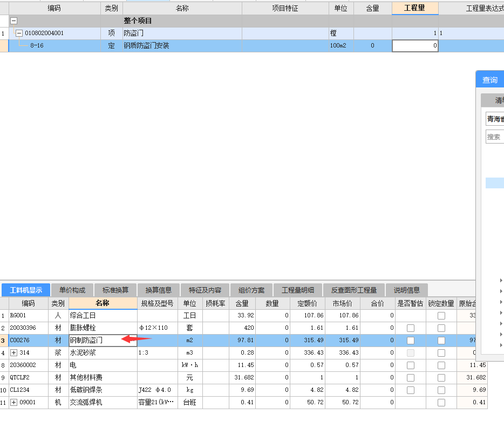Open the 换算信息 tab
504x428 pixels.
click(x=159, y=290)
